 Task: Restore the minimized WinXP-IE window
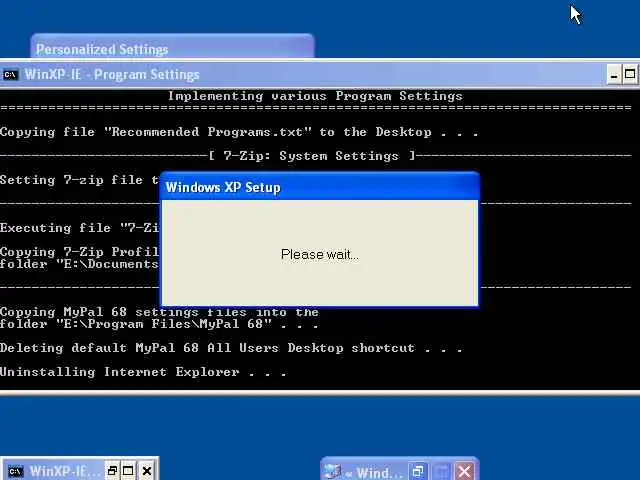(112, 471)
